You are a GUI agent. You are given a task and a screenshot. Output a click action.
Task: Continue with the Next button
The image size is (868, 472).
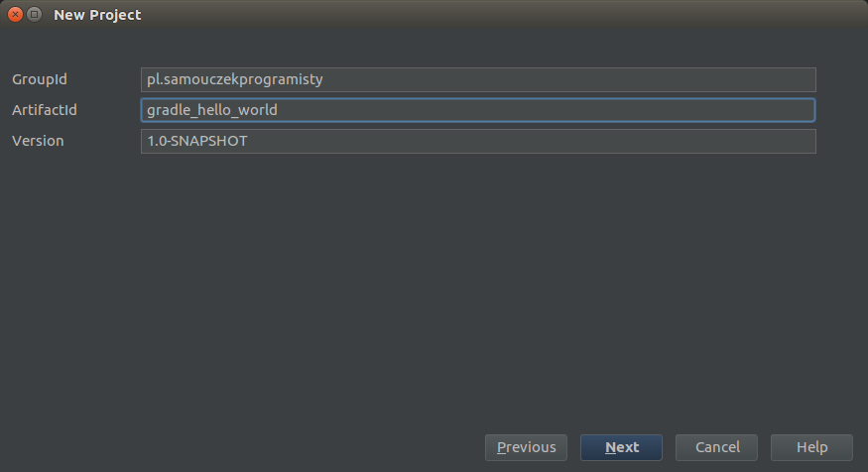point(621,447)
